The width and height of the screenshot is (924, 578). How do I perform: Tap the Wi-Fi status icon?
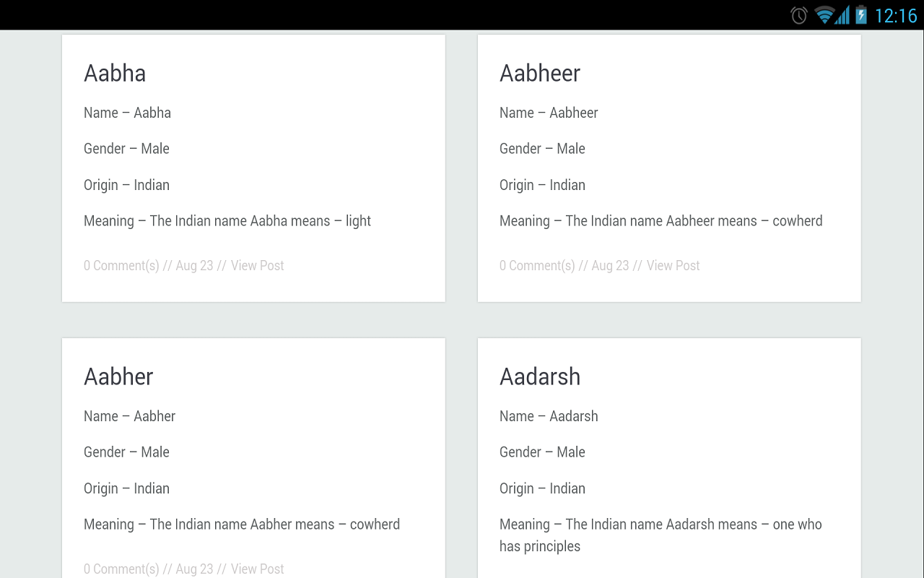(x=824, y=15)
